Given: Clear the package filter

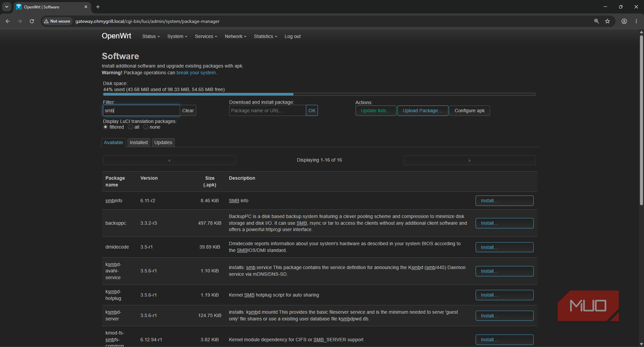Looking at the screenshot, I should (188, 111).
